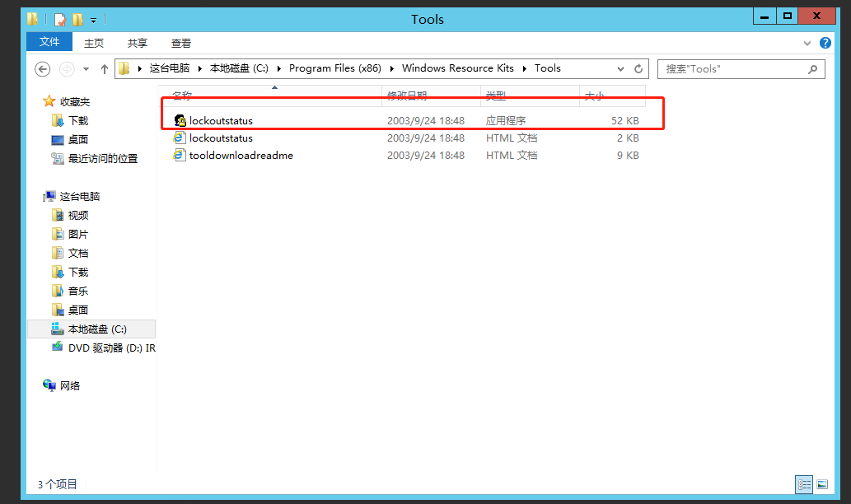The width and height of the screenshot is (851, 504).
Task: Select DVD 驱动器 (D:) in sidebar
Action: 111,348
